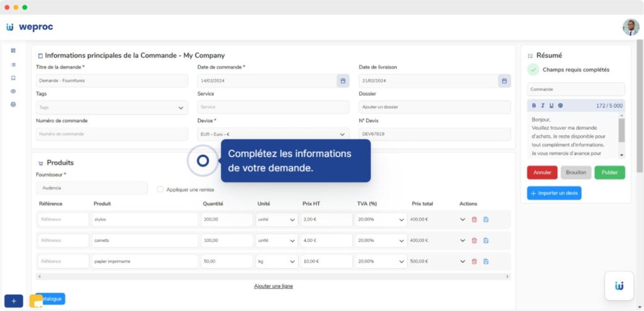Click the underline formatting icon in Résumé
The image size is (644, 311).
[x=552, y=106]
